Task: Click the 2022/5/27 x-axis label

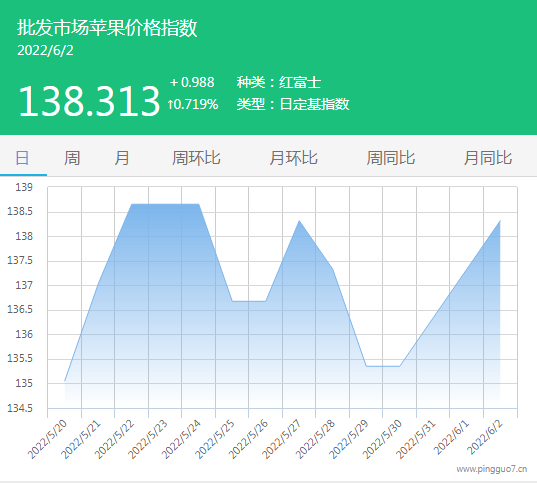Action: point(282,440)
